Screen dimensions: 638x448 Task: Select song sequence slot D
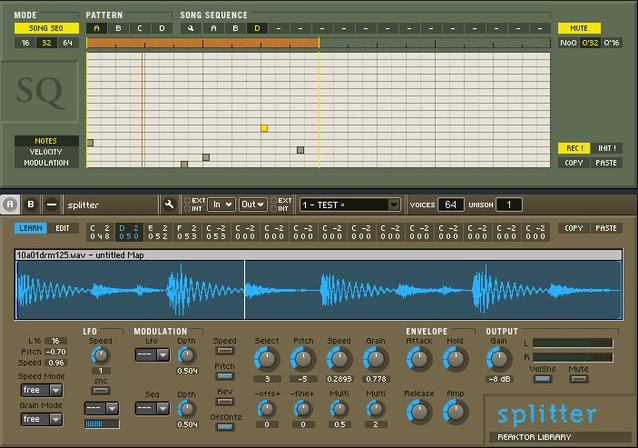[x=257, y=28]
